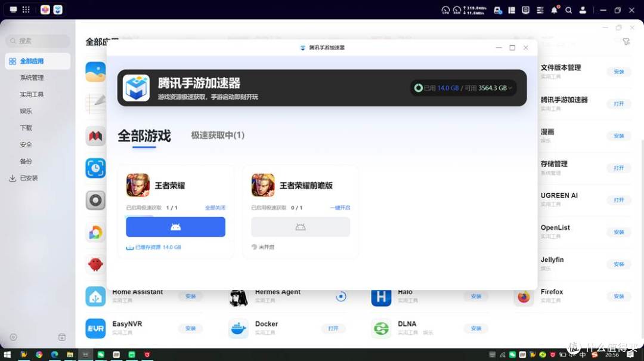
Task: Open Edge from the taskbar
Action: pos(55,354)
